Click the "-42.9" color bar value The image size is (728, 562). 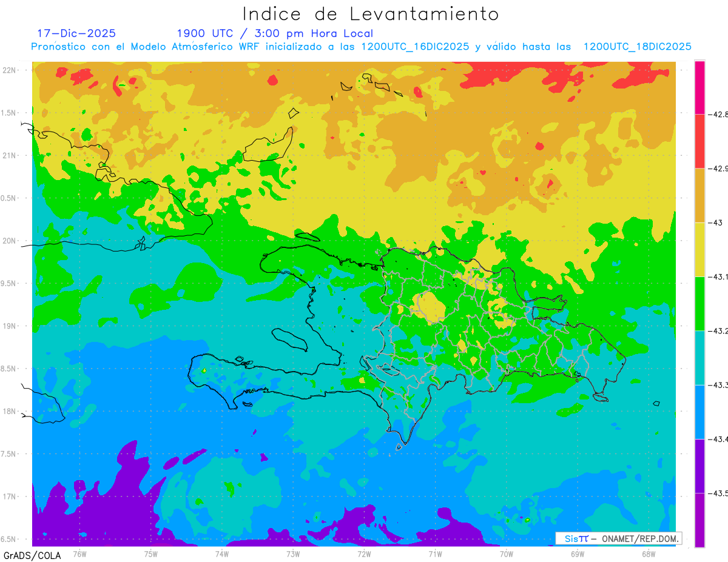tap(717, 169)
